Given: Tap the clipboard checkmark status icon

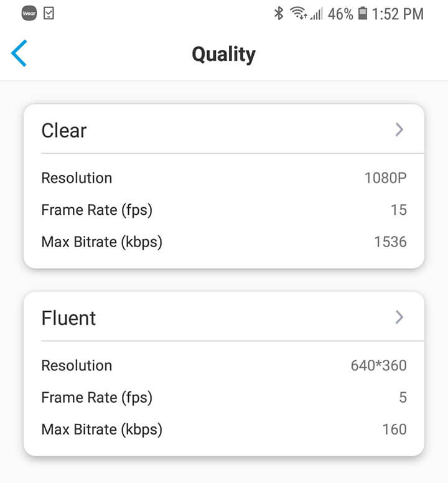Looking at the screenshot, I should coord(49,13).
